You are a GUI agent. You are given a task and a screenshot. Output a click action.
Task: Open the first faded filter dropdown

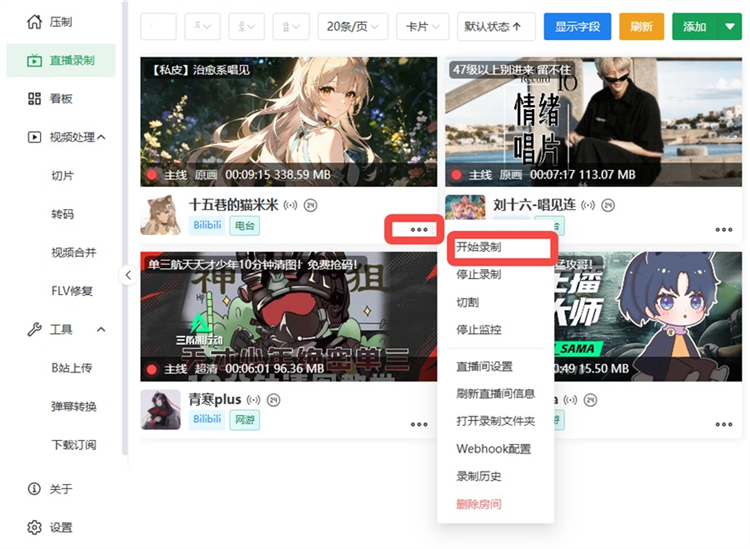click(202, 26)
